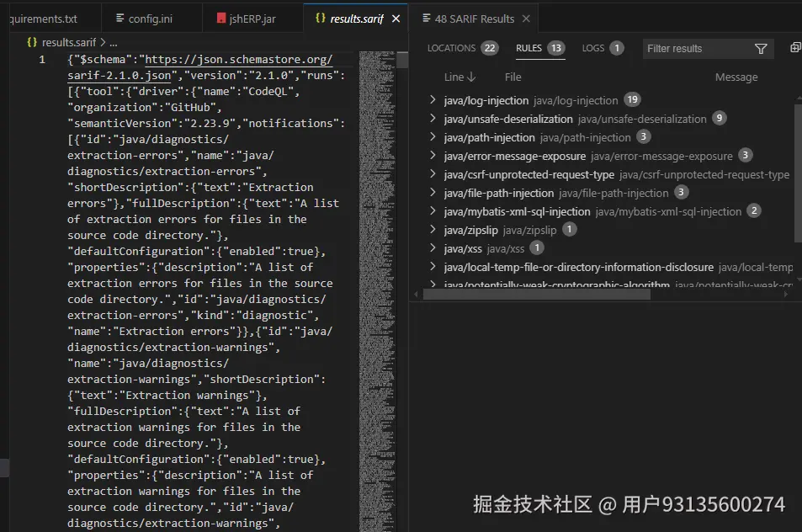Sort results by Line column
Viewport: 802px width, 532px height.
click(x=459, y=77)
